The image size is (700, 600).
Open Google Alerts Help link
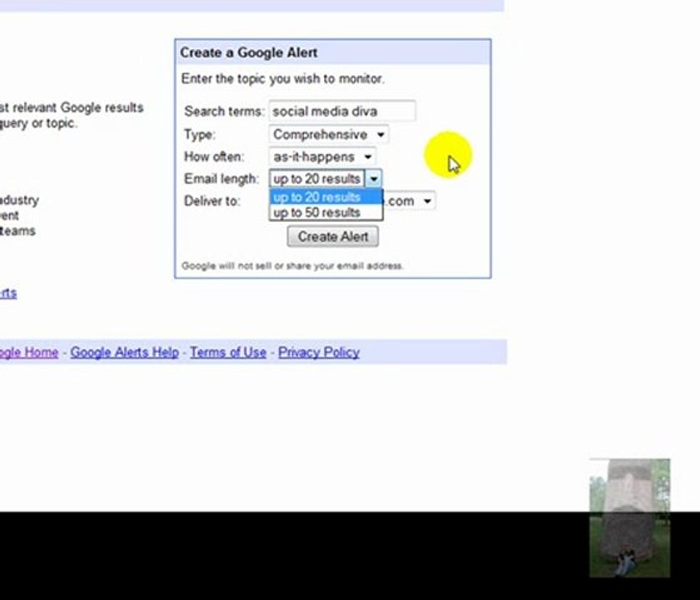click(x=124, y=352)
